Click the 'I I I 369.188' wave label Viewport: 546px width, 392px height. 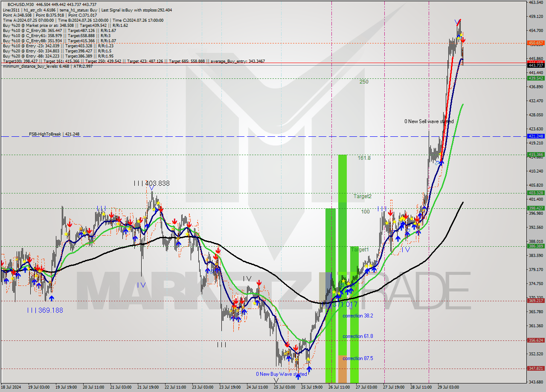tap(45, 310)
